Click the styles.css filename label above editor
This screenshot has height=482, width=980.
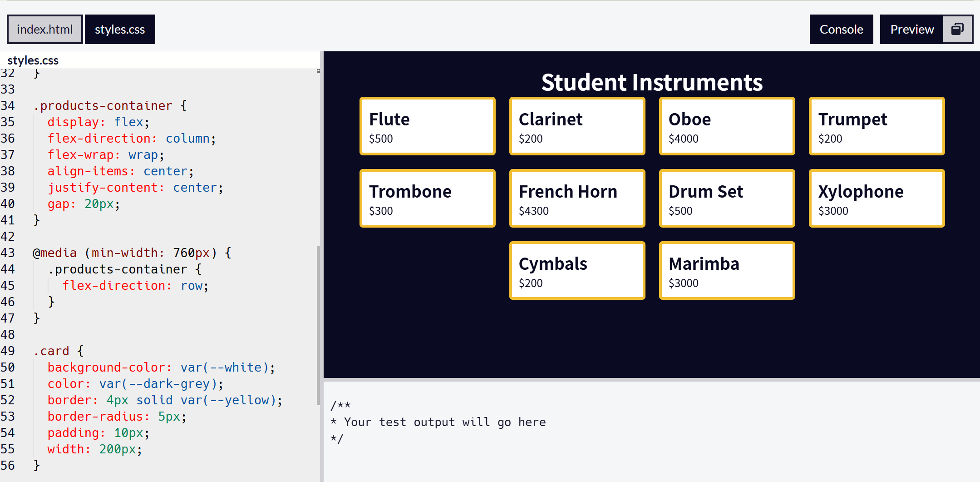tap(32, 60)
